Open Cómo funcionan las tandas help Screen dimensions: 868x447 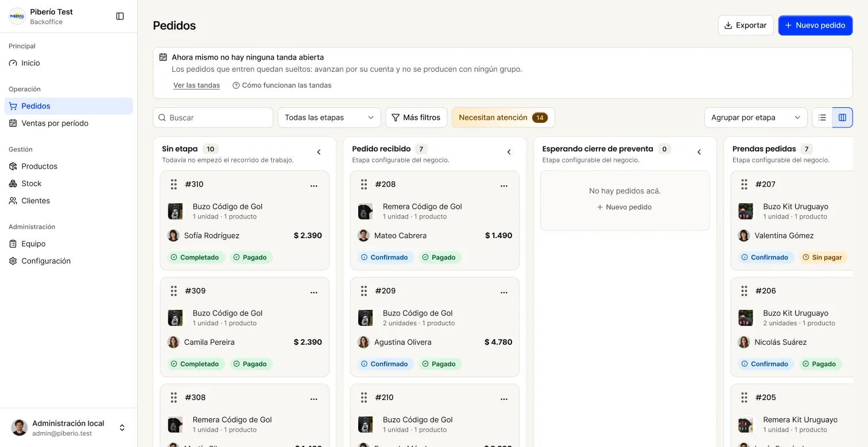click(282, 85)
